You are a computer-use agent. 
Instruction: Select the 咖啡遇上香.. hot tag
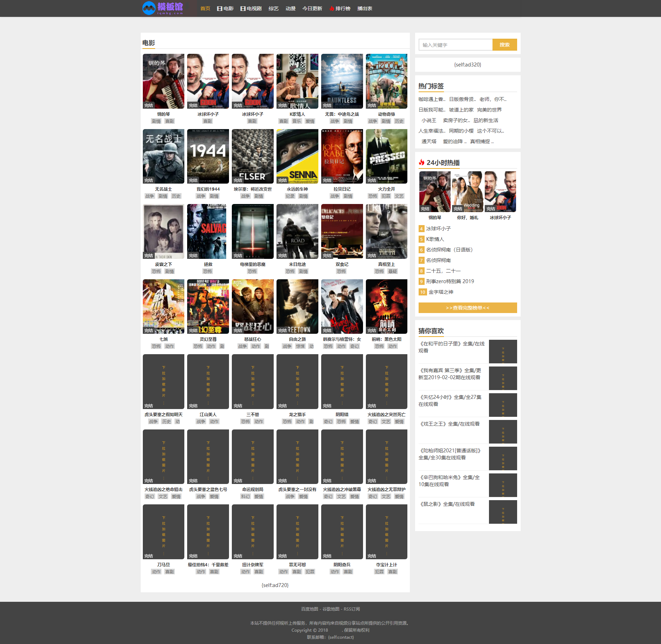coord(432,99)
